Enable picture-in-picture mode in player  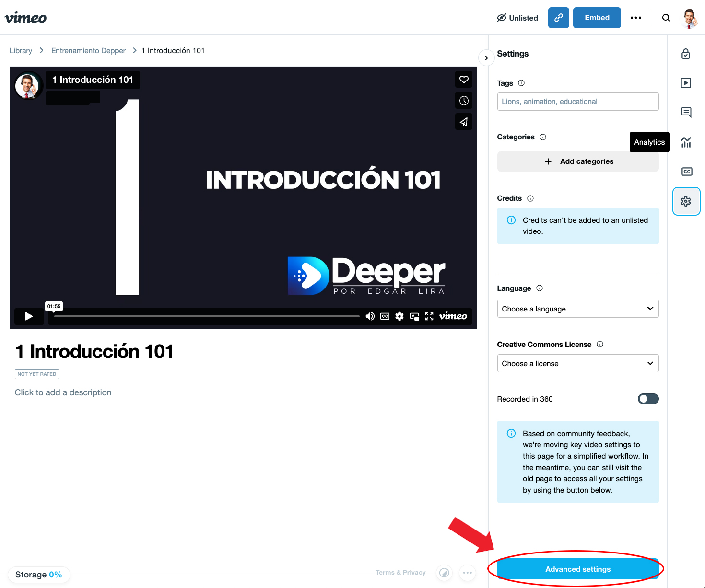click(414, 316)
